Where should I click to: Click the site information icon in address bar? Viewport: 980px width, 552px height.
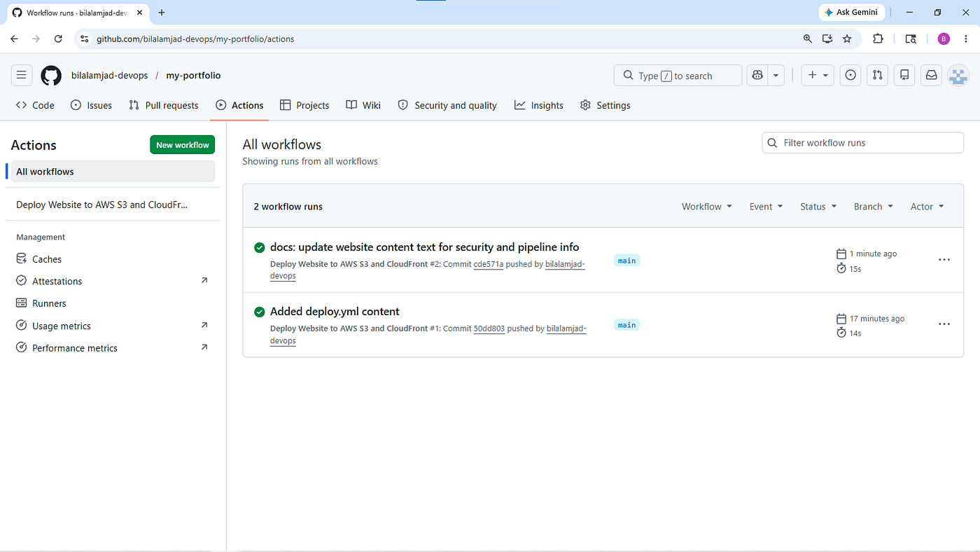coord(85,39)
